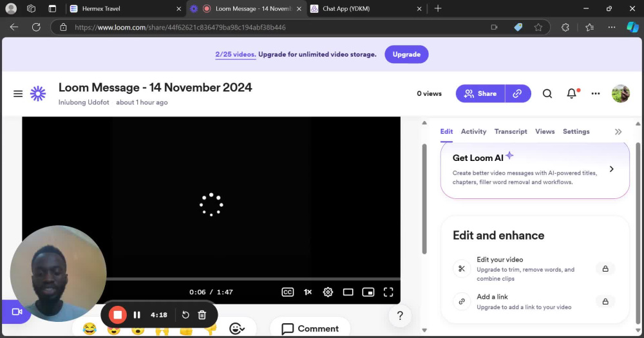Image resolution: width=644 pixels, height=338 pixels.
Task: Close the Hermex Travel tab
Action: pos(178,8)
